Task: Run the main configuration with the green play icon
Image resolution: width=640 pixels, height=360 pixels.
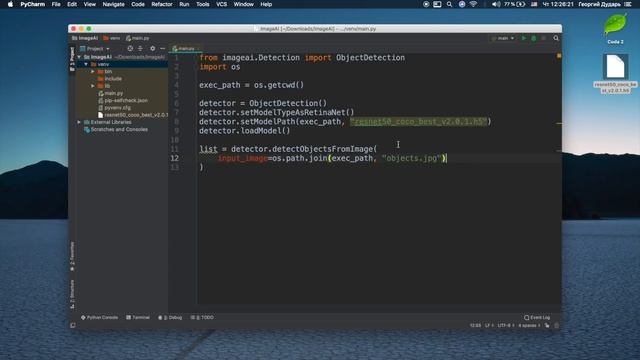Action: pos(524,38)
